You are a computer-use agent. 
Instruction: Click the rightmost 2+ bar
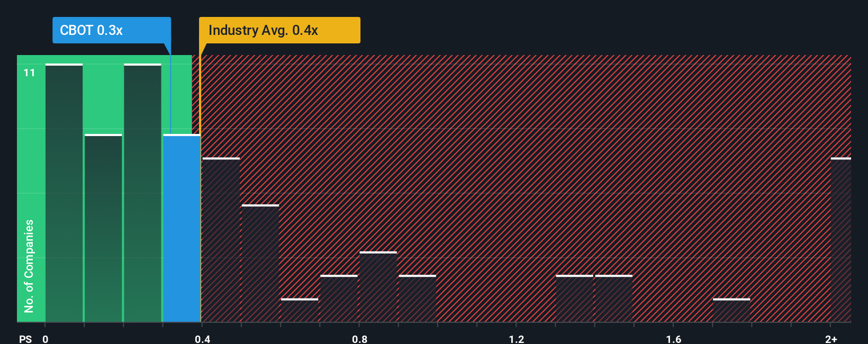click(x=841, y=240)
